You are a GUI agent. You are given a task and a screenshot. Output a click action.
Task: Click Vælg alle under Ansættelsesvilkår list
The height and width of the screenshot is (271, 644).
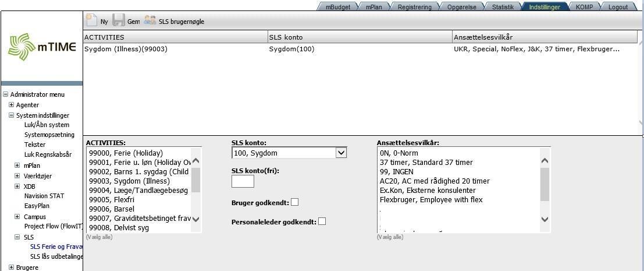point(390,237)
